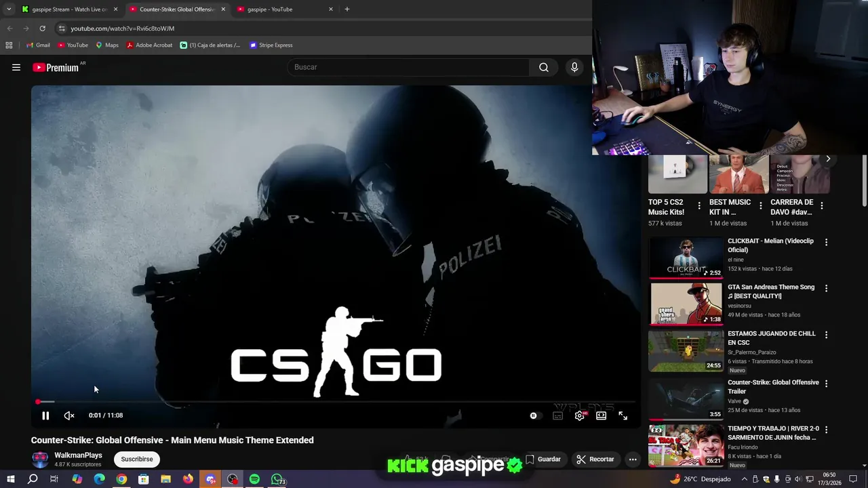
Task: Open options menu for ESTAMOS JUGANDO DE CHILL video
Action: pyautogui.click(x=826, y=335)
